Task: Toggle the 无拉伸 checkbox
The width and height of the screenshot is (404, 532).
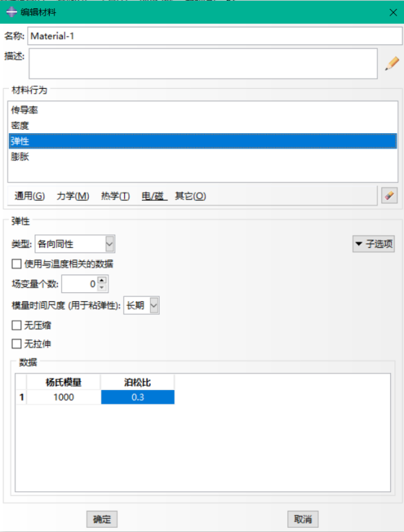Action: click(x=16, y=344)
